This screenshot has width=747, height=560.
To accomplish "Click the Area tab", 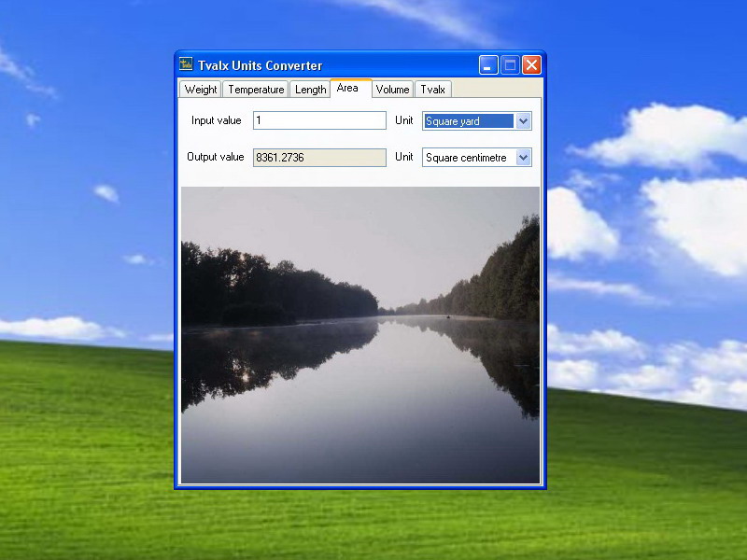I will 351,88.
